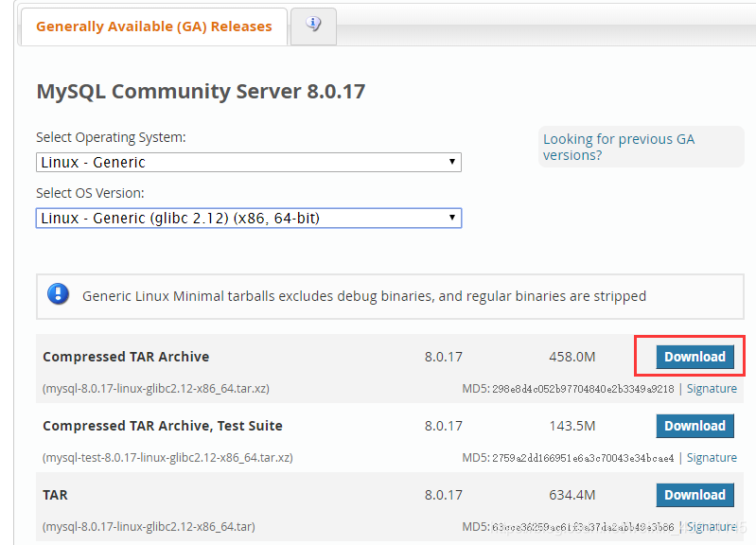Select the filename mysql-8.0.17-linux-glibc2.12-x86_64.tar.xz

click(x=156, y=389)
